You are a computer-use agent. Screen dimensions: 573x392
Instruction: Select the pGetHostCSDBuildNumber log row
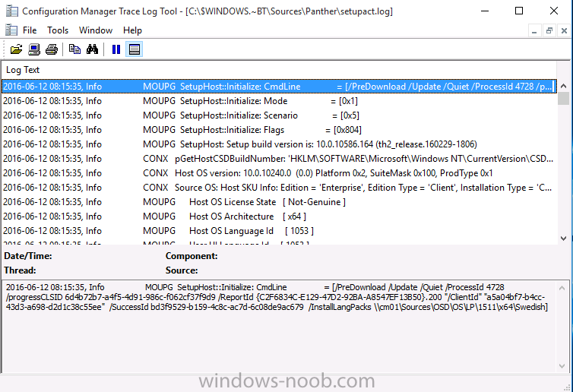(279, 159)
